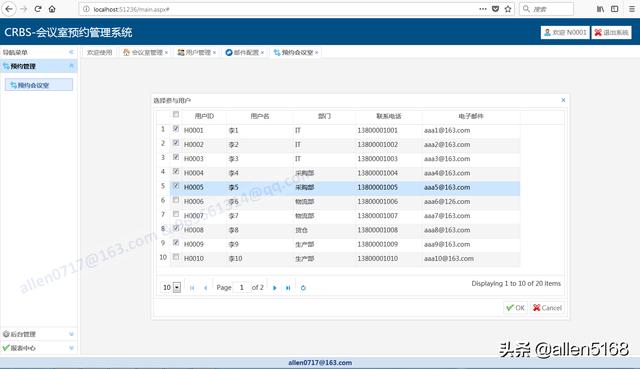
Task: Go to previous page pager icon
Action: (205, 288)
